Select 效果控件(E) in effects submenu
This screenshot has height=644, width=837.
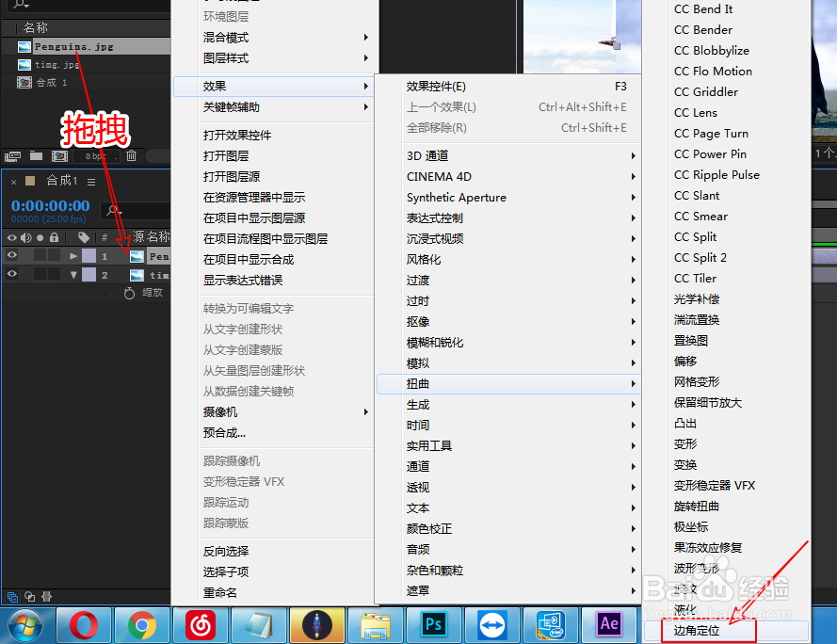(x=508, y=86)
